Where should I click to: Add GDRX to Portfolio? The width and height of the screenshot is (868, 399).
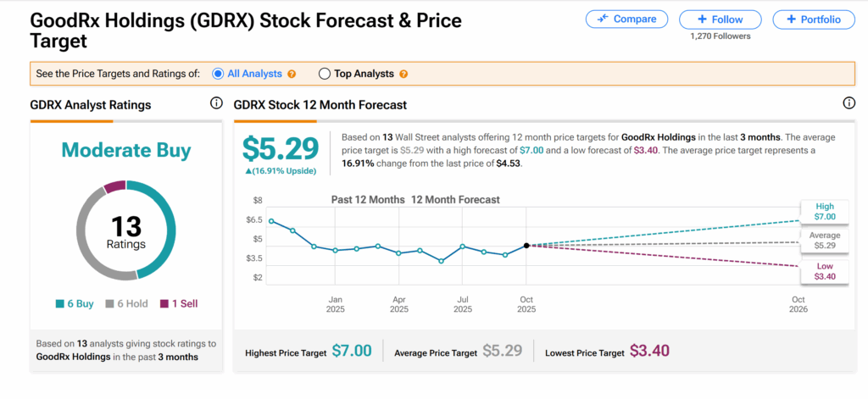813,19
